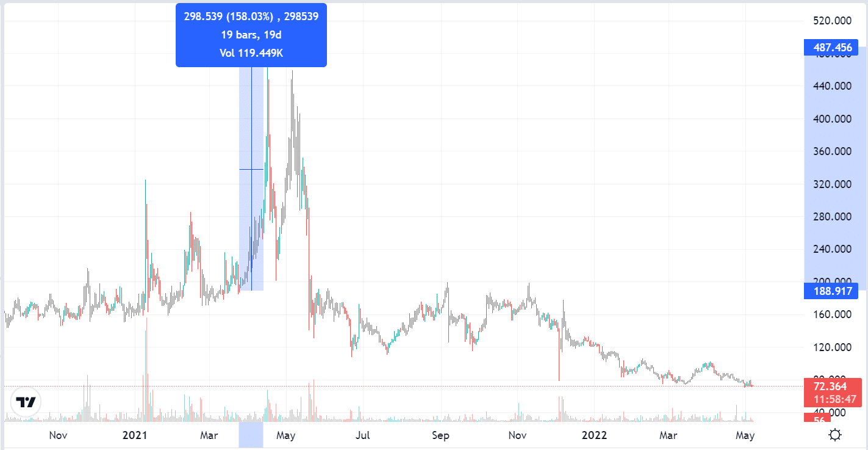Screen dimensions: 868x450
Task: Click the May label following 2021
Action: [x=286, y=435]
